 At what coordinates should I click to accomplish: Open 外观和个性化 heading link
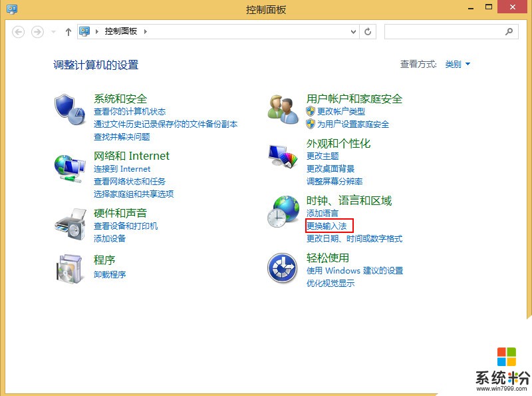(x=338, y=144)
